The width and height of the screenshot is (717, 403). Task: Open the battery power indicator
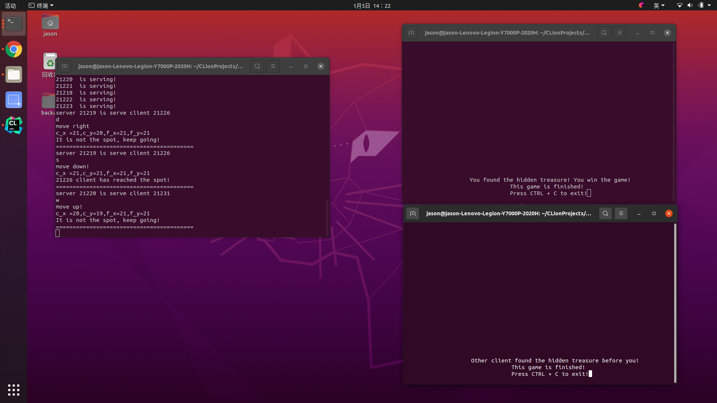pyautogui.click(x=701, y=5)
